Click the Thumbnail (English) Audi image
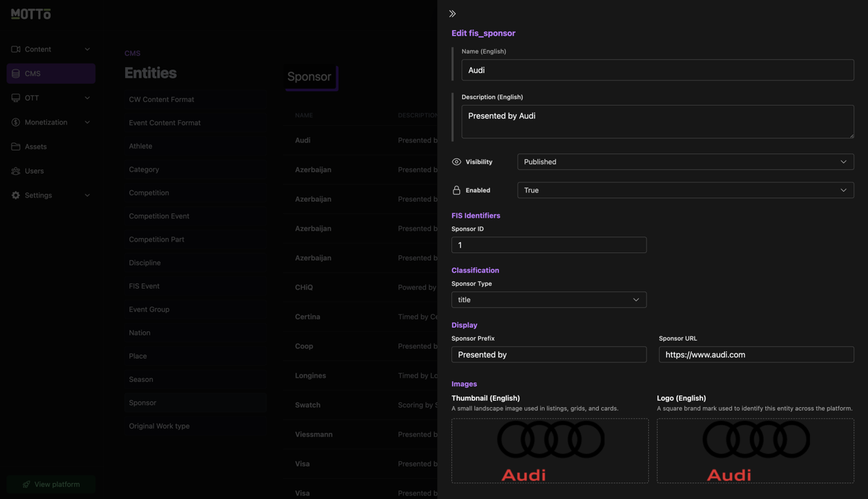868x499 pixels. 550,451
